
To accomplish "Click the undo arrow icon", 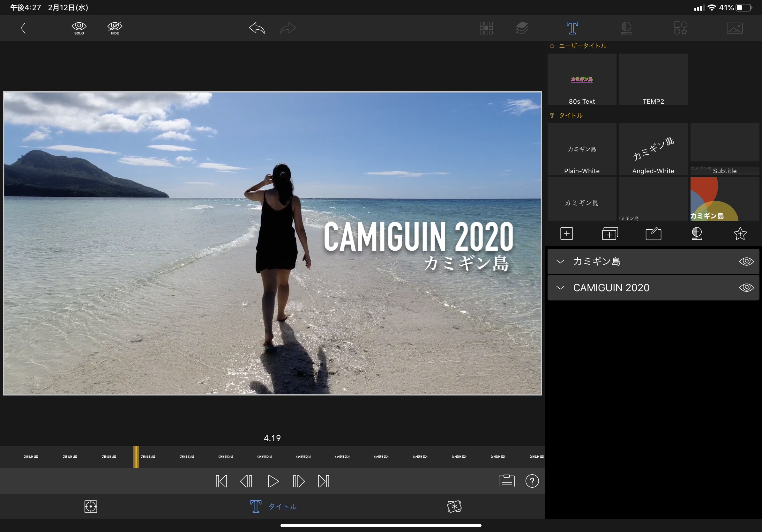I will pyautogui.click(x=257, y=28).
